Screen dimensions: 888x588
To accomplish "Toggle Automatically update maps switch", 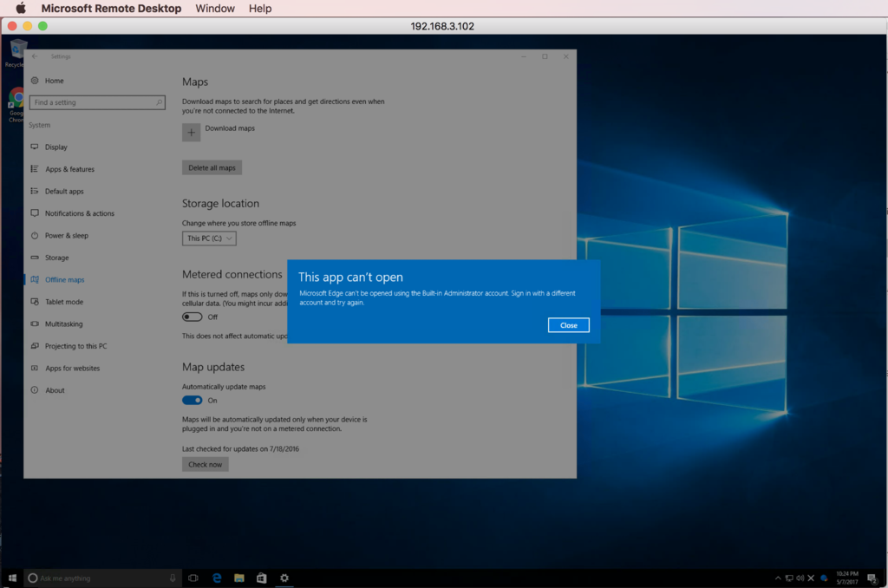I will click(192, 400).
